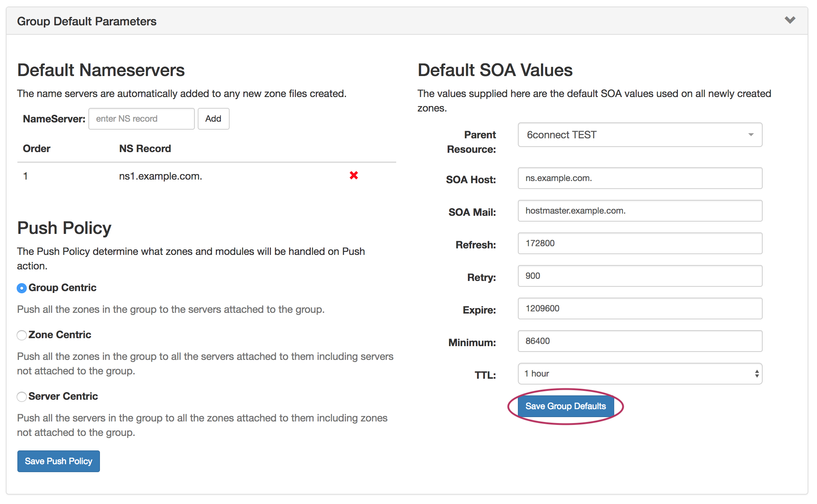The height and width of the screenshot is (504, 817).
Task: Delete the ns1.example.com. nameserver record
Action: tap(353, 176)
